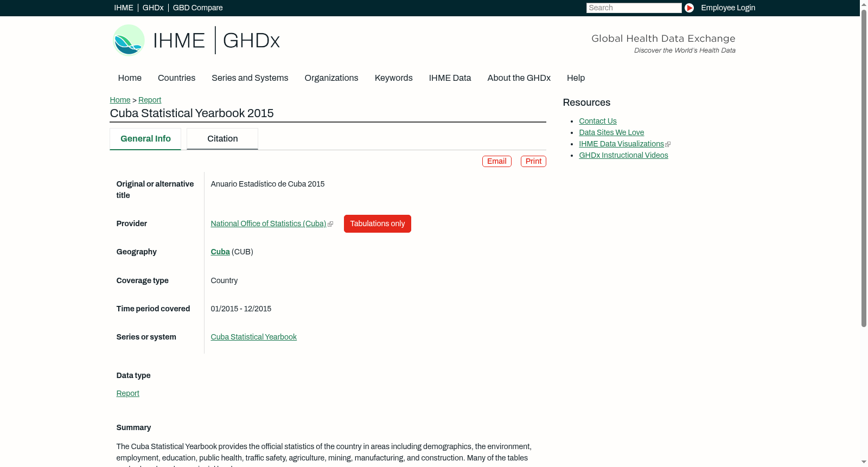Image resolution: width=868 pixels, height=467 pixels.
Task: Open the Cuba geography link
Action: pos(220,252)
